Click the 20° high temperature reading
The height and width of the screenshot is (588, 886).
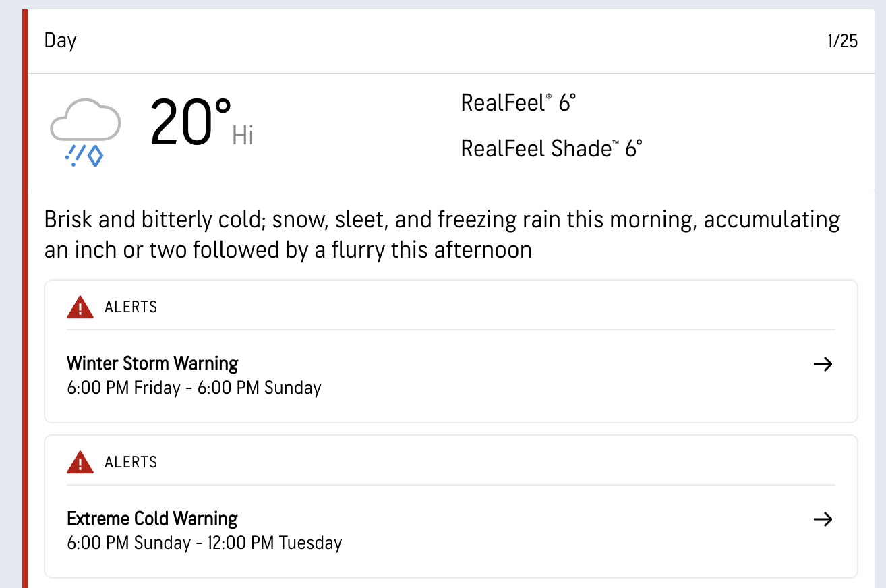click(190, 123)
